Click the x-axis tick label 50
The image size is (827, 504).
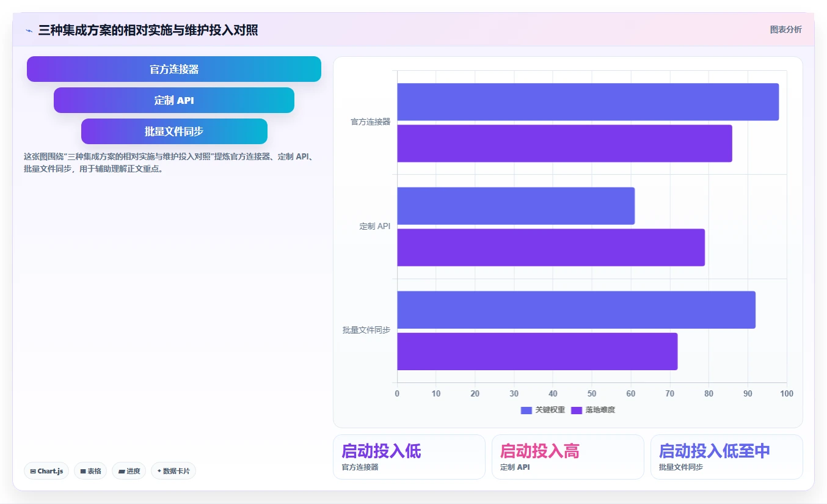[x=592, y=393]
